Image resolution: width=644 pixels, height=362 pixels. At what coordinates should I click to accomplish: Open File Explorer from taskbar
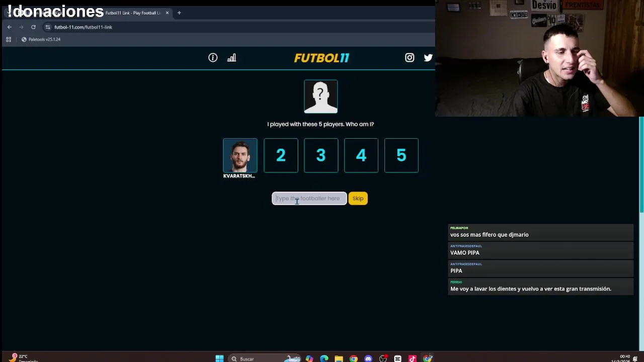tap(339, 358)
